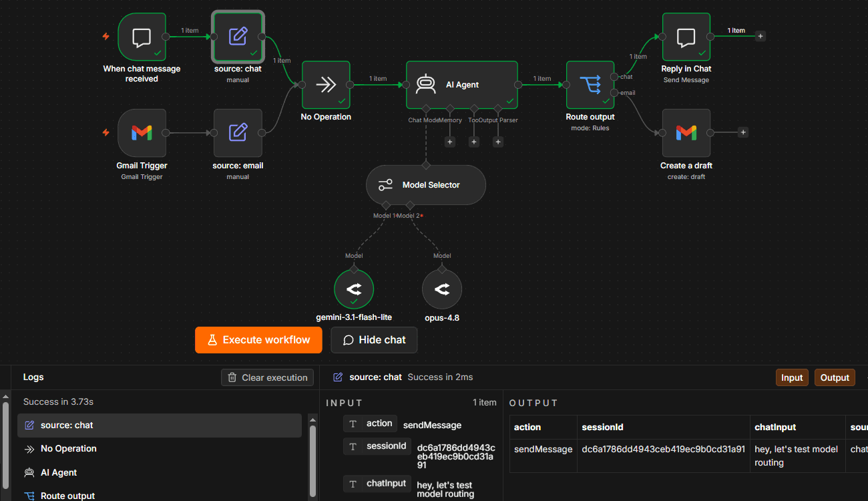868x501 pixels.
Task: Select the gemini-3.1-flash-lite model node
Action: click(x=354, y=289)
